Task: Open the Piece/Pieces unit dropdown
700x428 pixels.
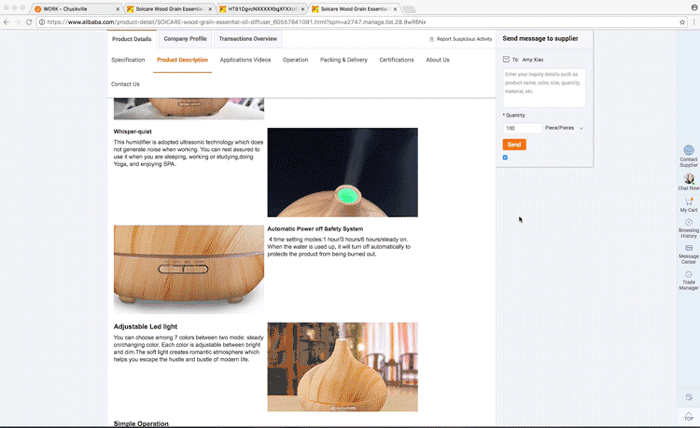Action: click(x=564, y=128)
